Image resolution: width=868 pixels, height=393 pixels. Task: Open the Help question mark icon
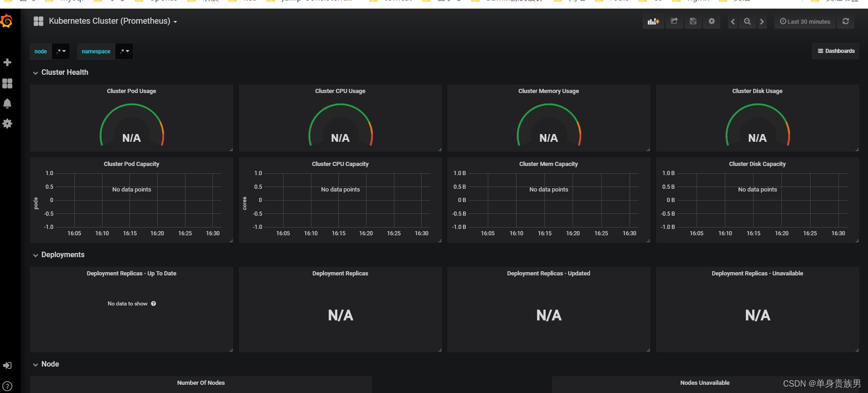coord(7,386)
